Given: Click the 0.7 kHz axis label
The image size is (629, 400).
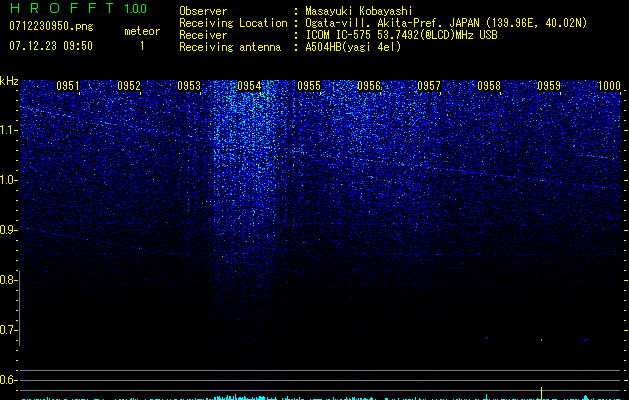Looking at the screenshot, I should [x=8, y=330].
